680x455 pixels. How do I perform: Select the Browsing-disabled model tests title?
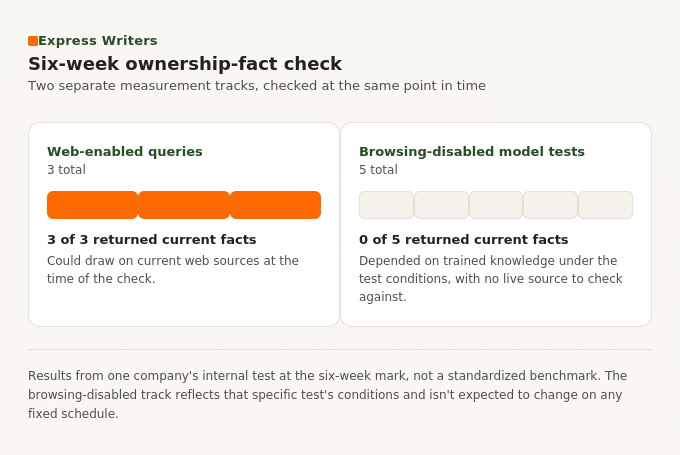[472, 151]
